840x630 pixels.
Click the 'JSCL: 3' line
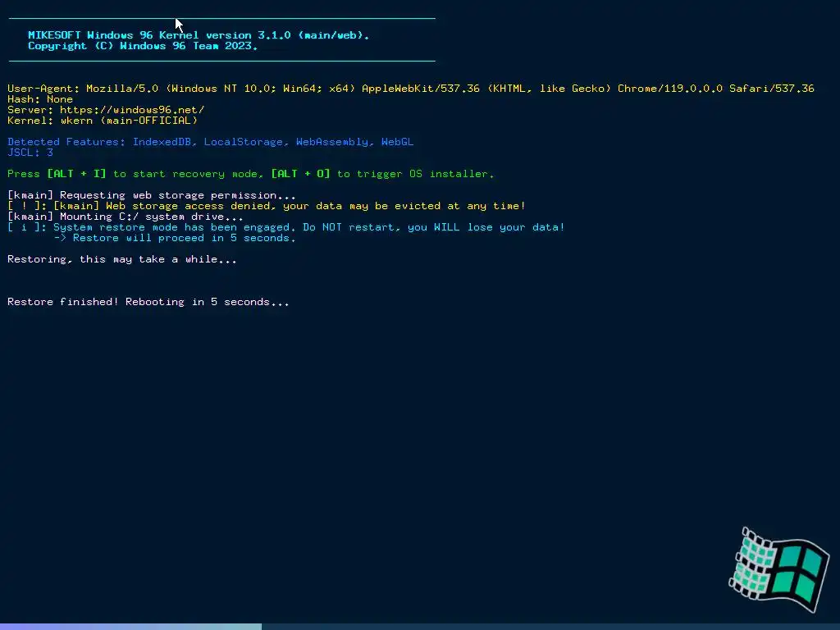(x=30, y=153)
